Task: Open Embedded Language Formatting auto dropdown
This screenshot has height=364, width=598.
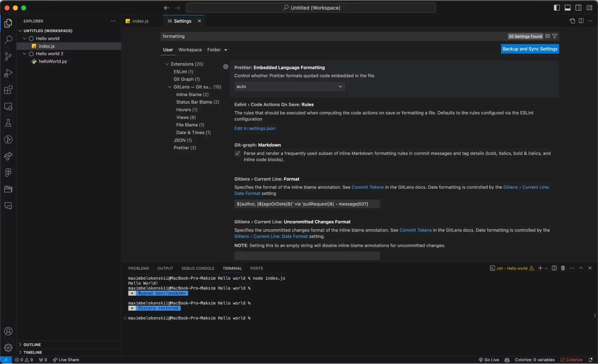Action: [289, 86]
